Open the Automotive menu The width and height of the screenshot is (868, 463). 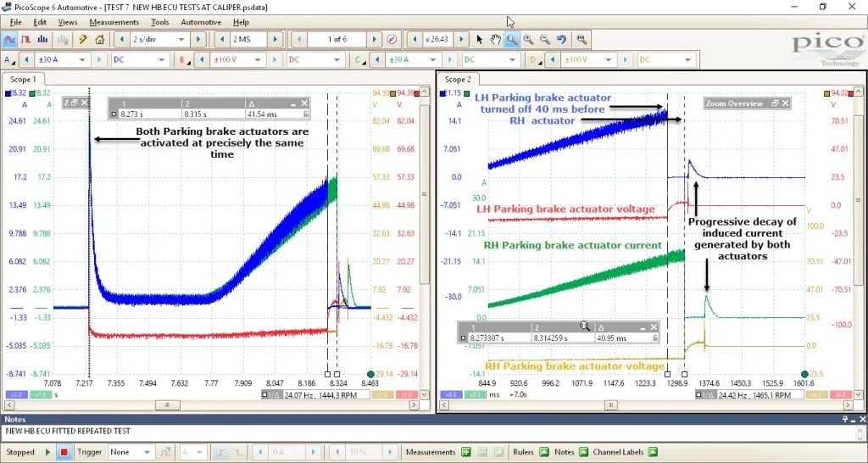pyautogui.click(x=201, y=22)
